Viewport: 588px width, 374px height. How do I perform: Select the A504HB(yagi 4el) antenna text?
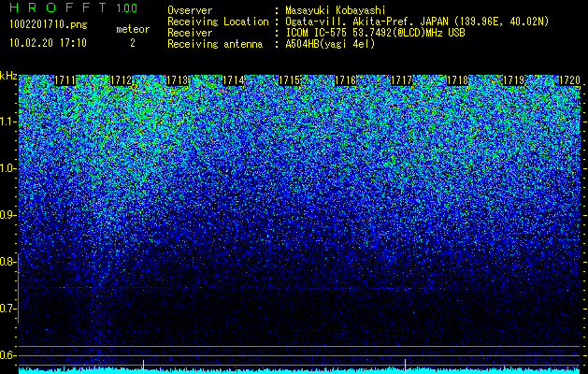pos(330,44)
